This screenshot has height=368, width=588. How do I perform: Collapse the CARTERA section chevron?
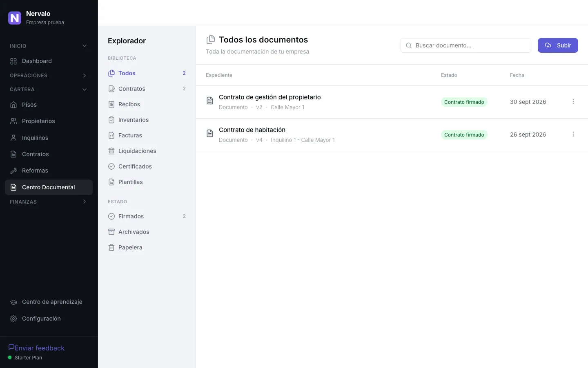[x=85, y=90]
